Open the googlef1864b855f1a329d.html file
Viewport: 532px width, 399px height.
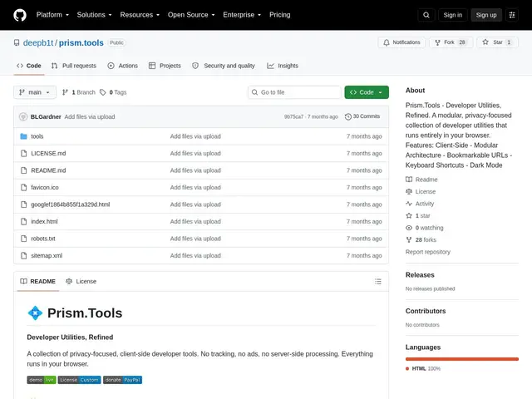tap(70, 204)
